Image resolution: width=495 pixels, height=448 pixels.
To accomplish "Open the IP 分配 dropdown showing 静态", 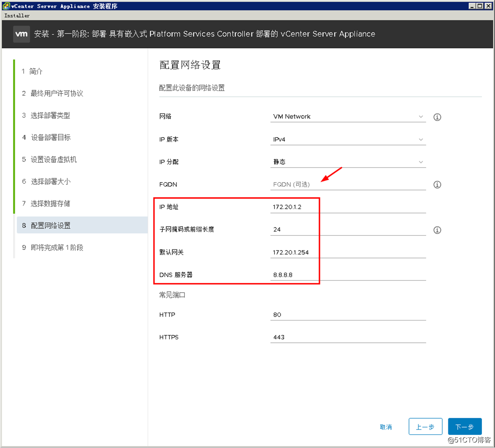I will [x=348, y=162].
